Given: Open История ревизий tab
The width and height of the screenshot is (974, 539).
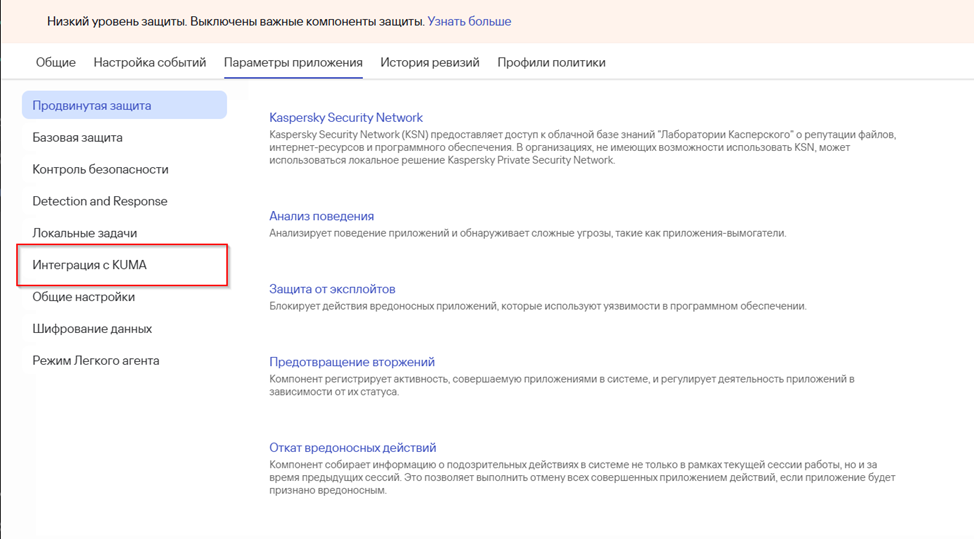Looking at the screenshot, I should (430, 62).
